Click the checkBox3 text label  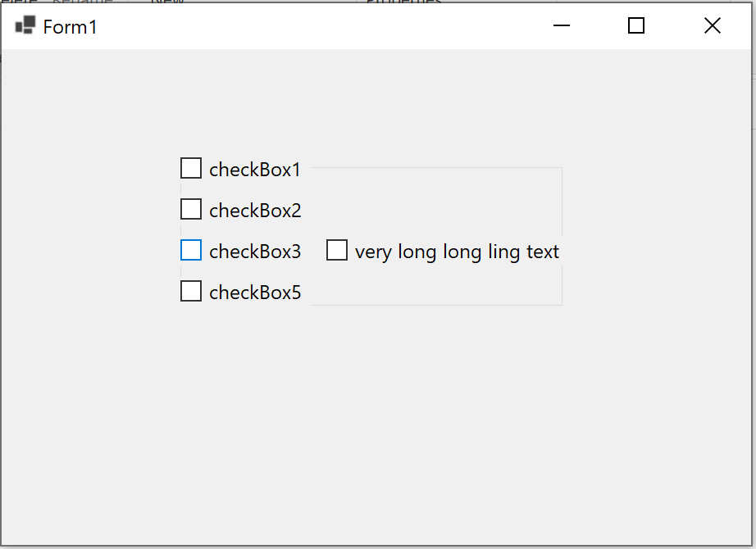click(x=257, y=251)
